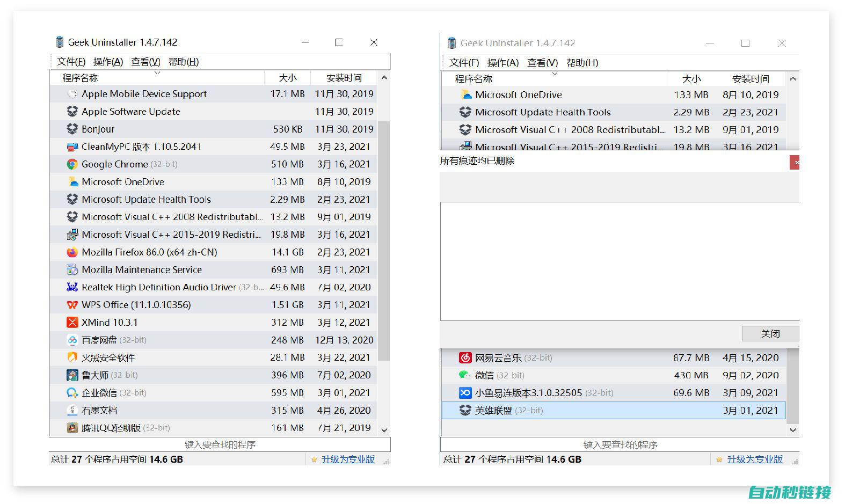This screenshot has height=504, width=845.
Task: Click the search field in left window
Action: (x=220, y=444)
